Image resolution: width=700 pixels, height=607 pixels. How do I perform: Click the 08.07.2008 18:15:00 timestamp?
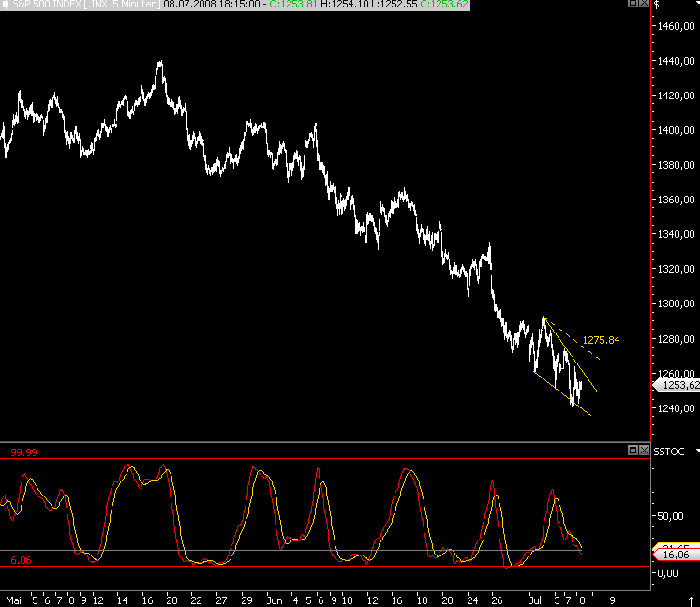[212, 5]
